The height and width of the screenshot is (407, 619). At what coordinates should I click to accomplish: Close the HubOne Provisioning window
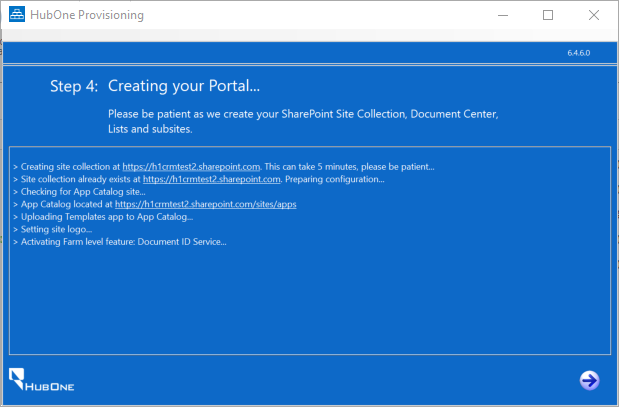point(594,15)
